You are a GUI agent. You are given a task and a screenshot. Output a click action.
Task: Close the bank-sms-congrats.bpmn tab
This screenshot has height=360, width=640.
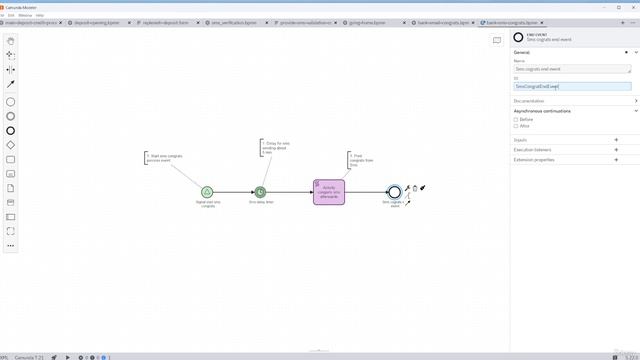click(542, 23)
